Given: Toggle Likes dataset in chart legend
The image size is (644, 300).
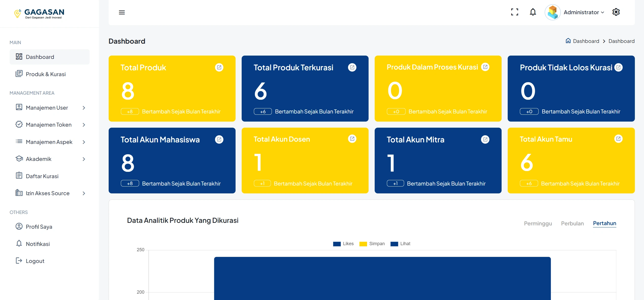Looking at the screenshot, I should click(x=348, y=244).
